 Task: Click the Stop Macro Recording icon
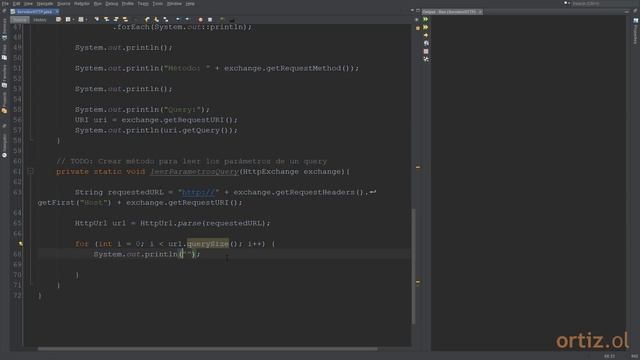pos(210,19)
